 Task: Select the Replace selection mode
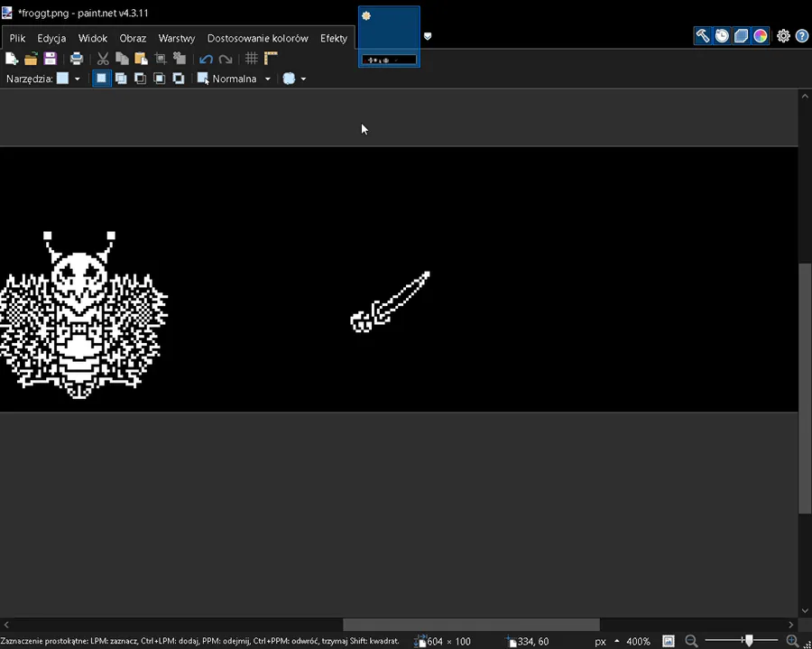[101, 79]
